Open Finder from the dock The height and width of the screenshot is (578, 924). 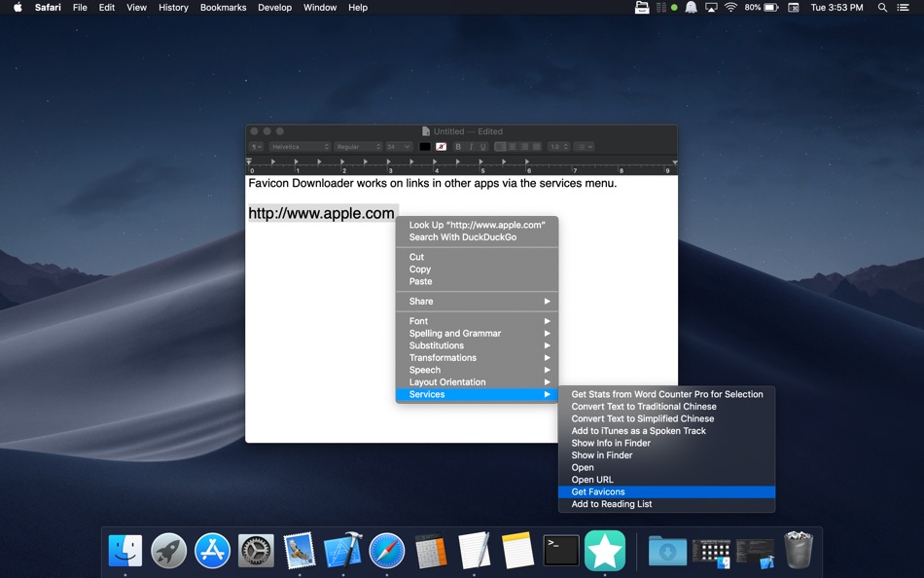coord(124,551)
